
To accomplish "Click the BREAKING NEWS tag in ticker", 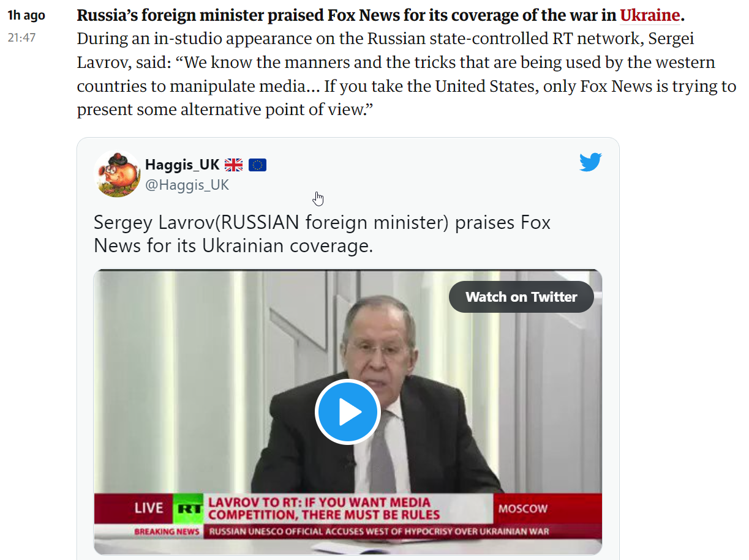I will [167, 531].
